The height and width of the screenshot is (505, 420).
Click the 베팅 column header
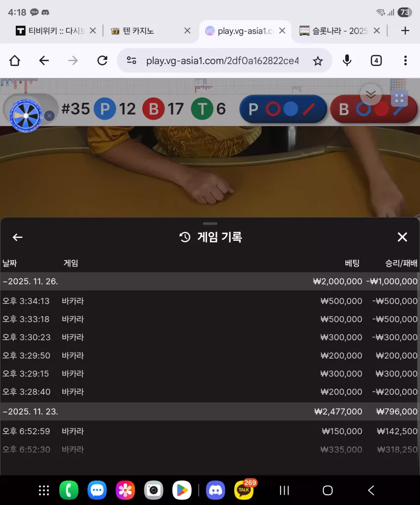[352, 263]
